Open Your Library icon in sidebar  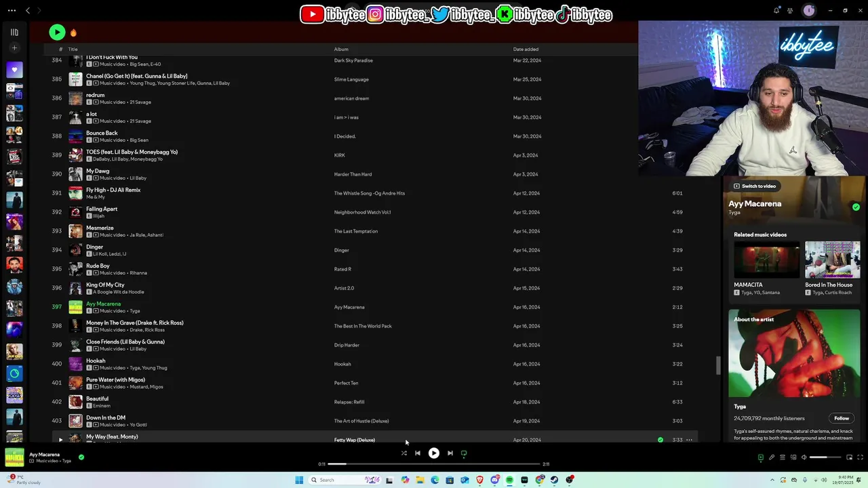tap(14, 32)
